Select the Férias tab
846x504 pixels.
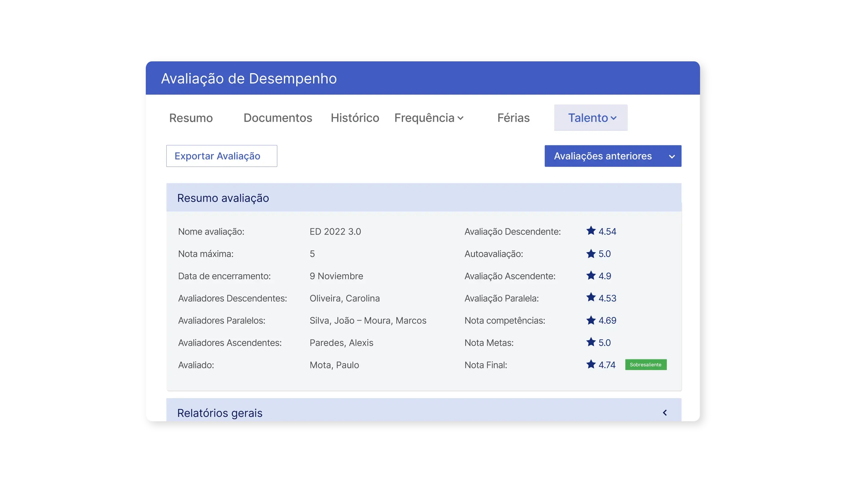[x=513, y=118]
